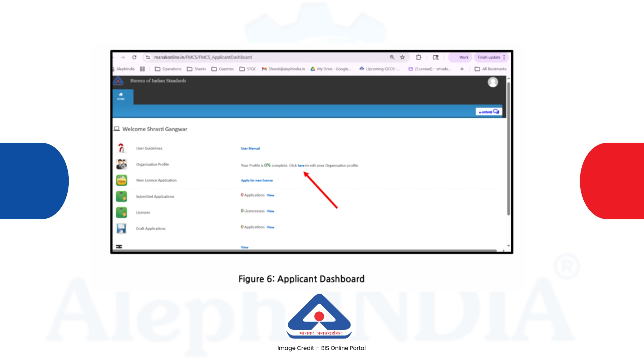Click 'here' to edit Organisation profile
644x362 pixels.
coord(301,166)
